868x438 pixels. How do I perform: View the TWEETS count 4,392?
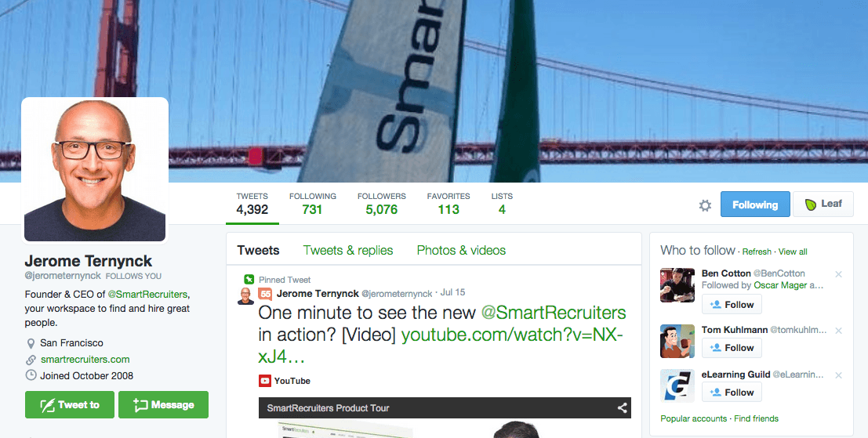coord(252,204)
